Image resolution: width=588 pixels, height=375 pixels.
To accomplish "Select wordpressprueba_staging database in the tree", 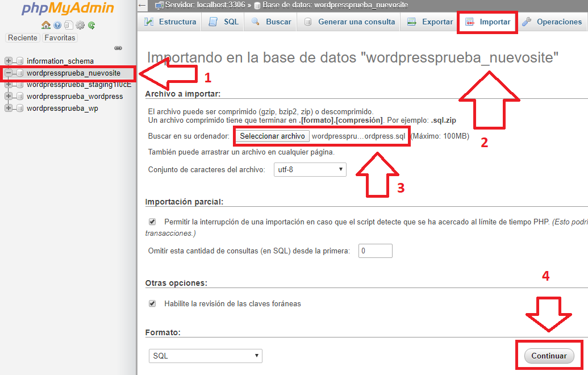I will coord(79,84).
